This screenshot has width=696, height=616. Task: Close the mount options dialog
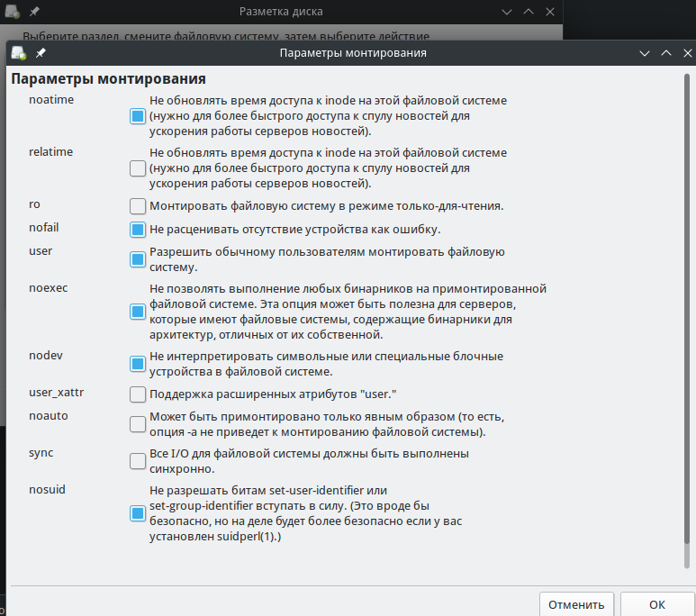point(688,53)
